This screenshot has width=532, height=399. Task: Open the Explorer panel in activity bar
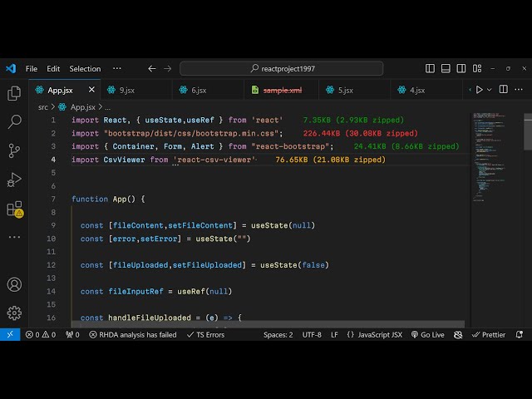(x=14, y=94)
